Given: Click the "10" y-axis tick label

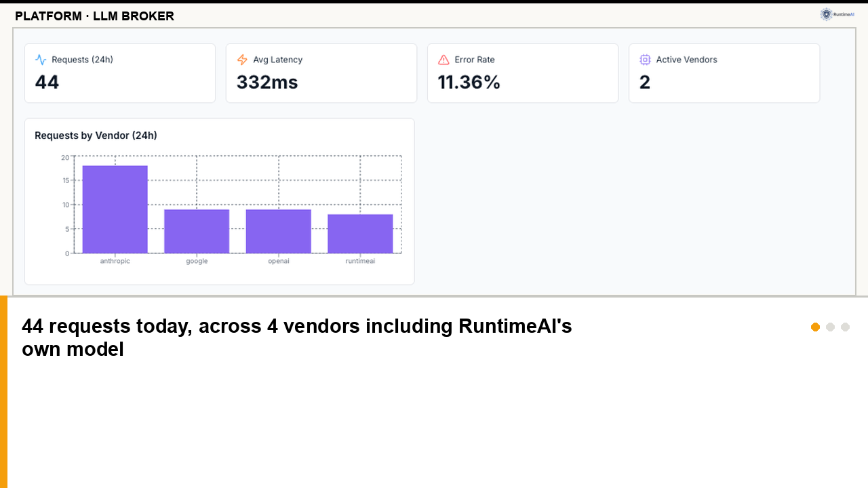Looking at the screenshot, I should [x=65, y=205].
